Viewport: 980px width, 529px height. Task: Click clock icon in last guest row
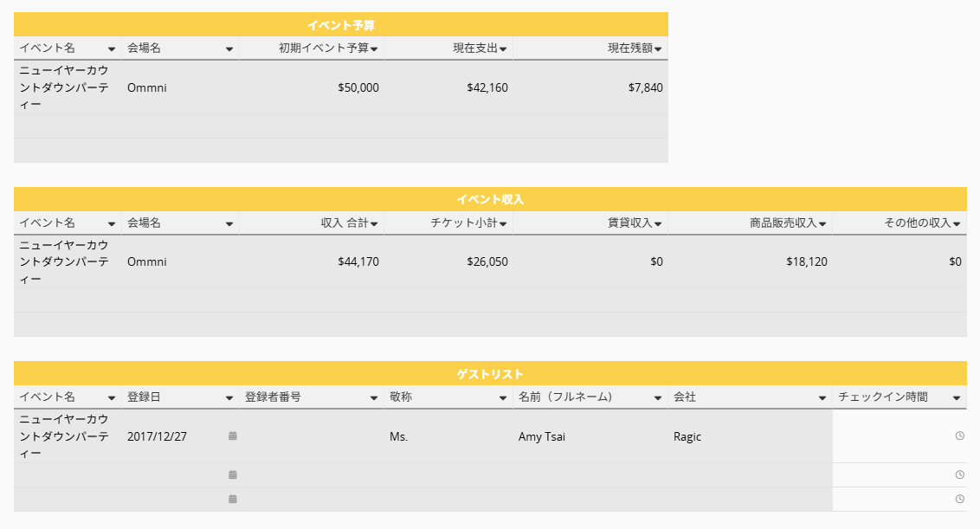pyautogui.click(x=960, y=499)
